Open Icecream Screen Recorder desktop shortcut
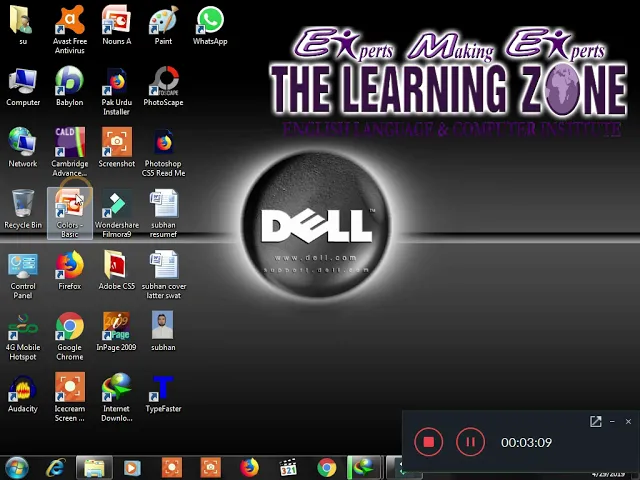The height and width of the screenshot is (480, 640). coord(70,398)
